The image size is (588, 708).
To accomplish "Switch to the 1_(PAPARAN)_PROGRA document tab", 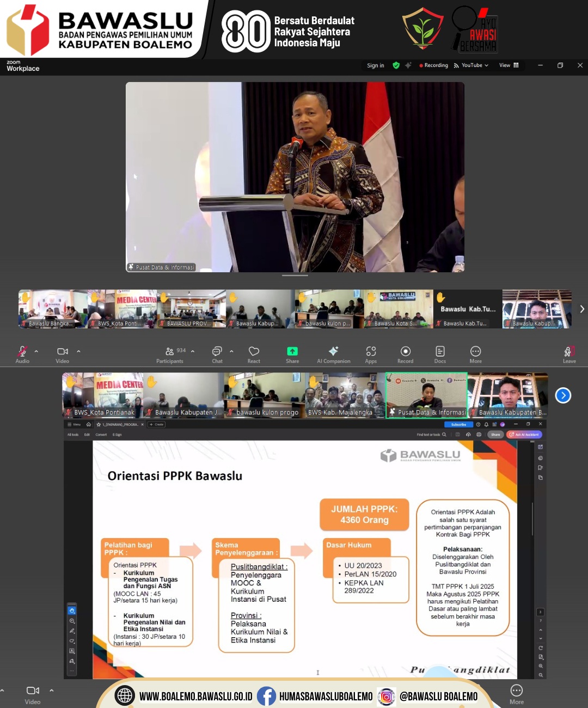I will tap(120, 424).
